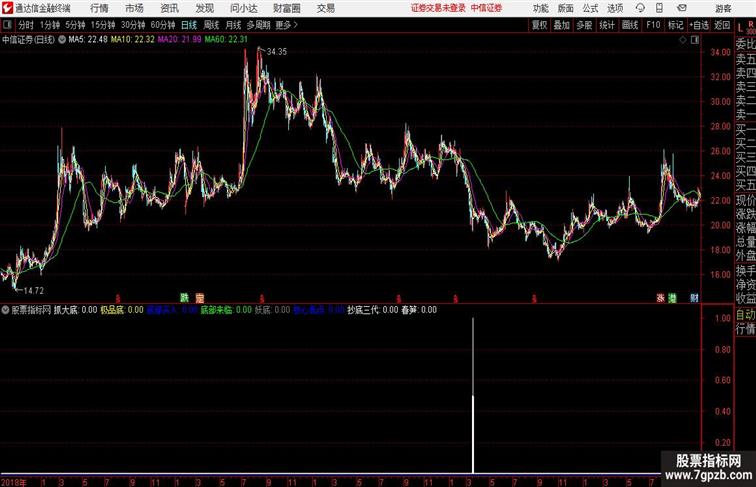
Task: Open the 版面 menu
Action: pyautogui.click(x=566, y=8)
